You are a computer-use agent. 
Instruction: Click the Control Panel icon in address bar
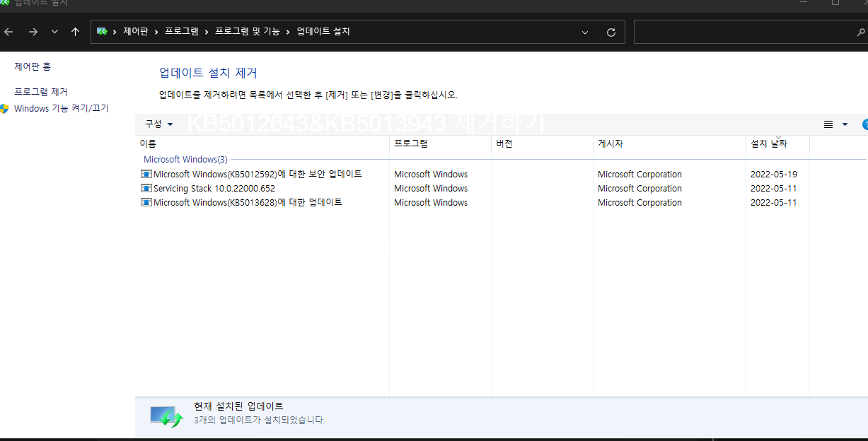click(x=102, y=32)
